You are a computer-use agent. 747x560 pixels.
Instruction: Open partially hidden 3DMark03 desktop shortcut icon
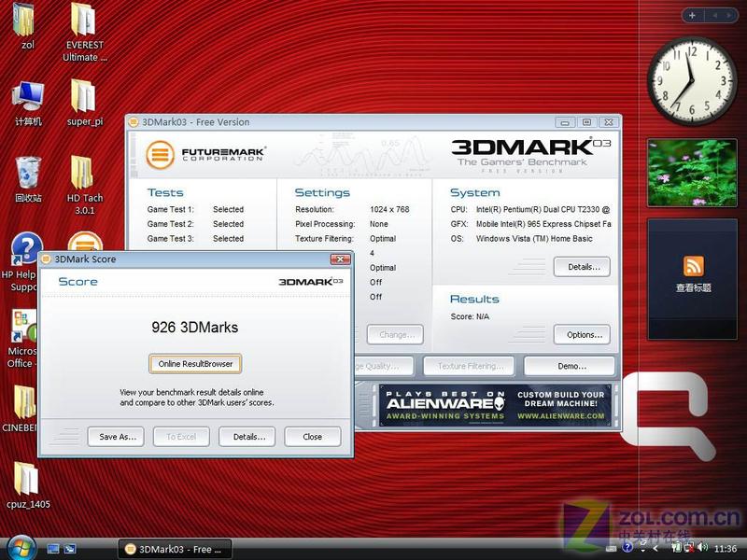[x=85, y=241]
